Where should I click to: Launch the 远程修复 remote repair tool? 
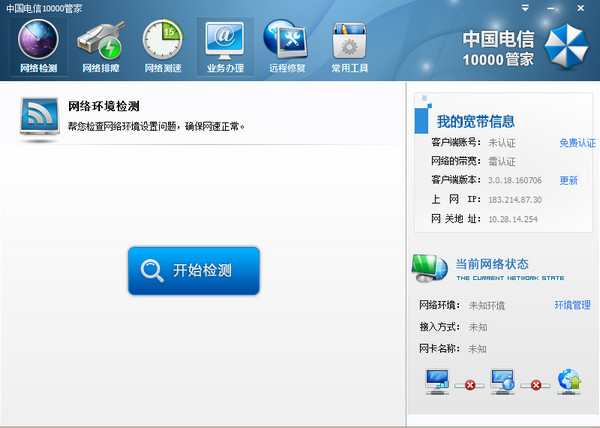click(286, 47)
